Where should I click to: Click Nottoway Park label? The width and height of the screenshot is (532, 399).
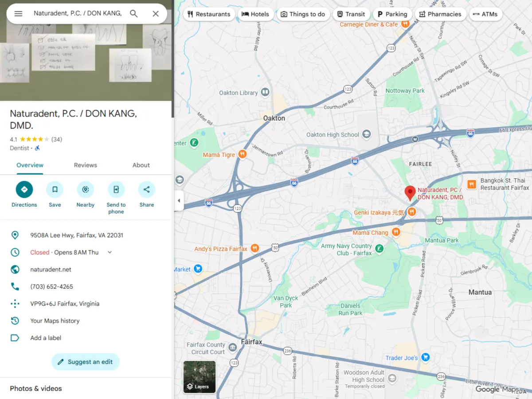pos(405,90)
